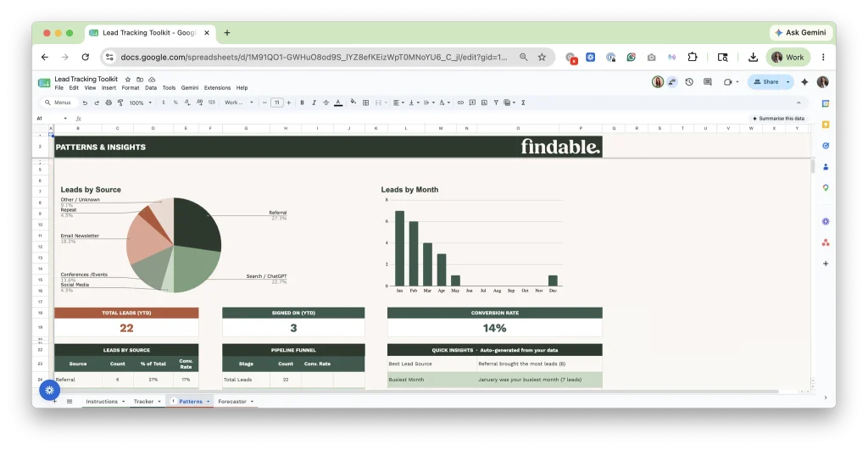This screenshot has height=450, width=868.
Task: Switch to the Forecaster sheet tab
Action: (232, 402)
